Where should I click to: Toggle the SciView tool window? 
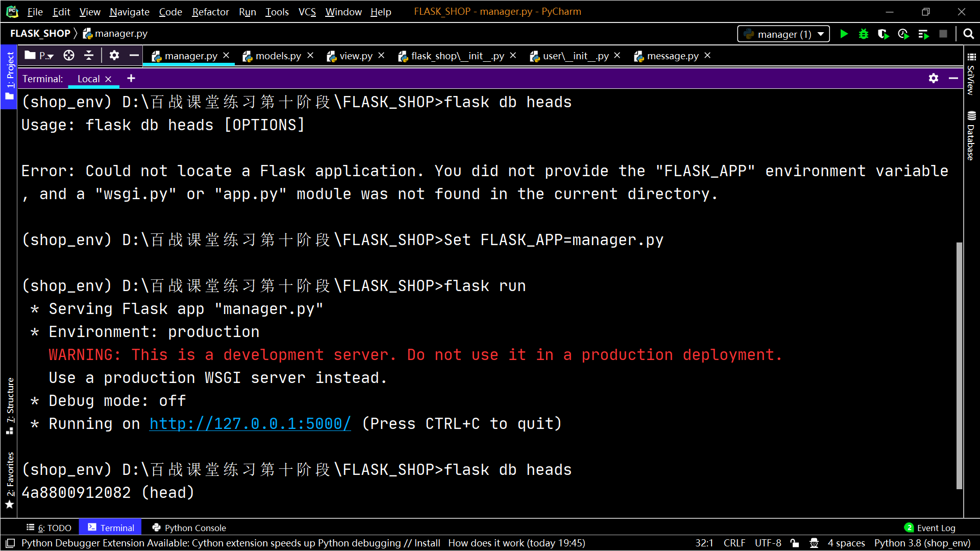coord(971,74)
